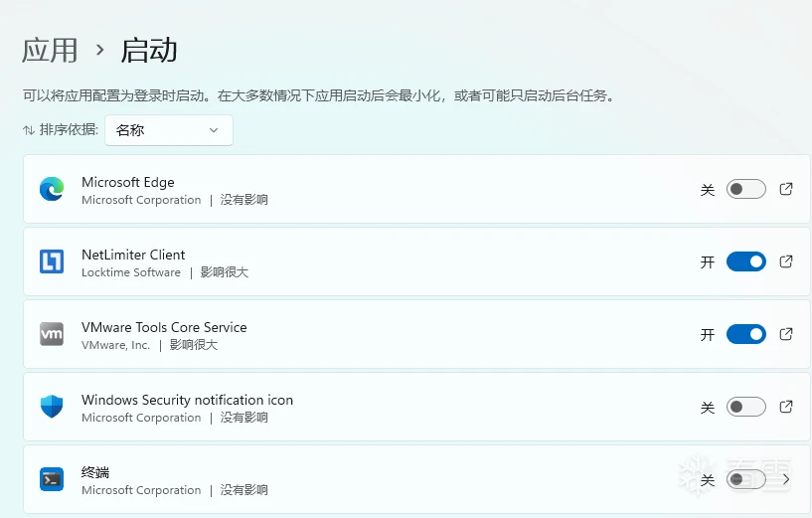The image size is (812, 518).
Task: Click the NetLimiter Client app icon
Action: 52,261
